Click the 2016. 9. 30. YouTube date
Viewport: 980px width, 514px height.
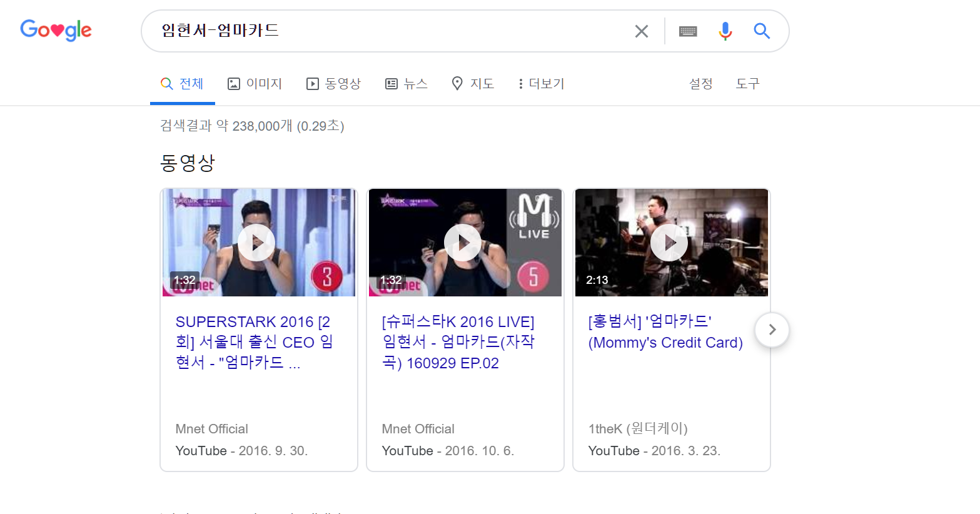[273, 451]
